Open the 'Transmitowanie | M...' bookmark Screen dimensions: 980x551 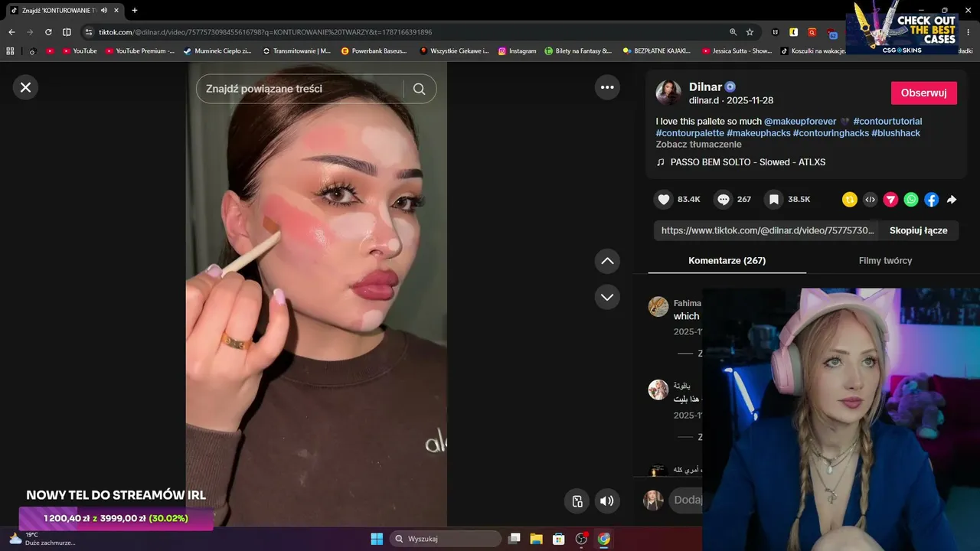296,51
